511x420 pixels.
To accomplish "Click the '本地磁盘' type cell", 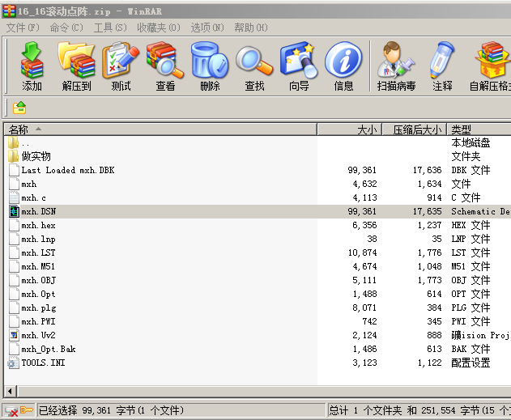I will (x=471, y=142).
